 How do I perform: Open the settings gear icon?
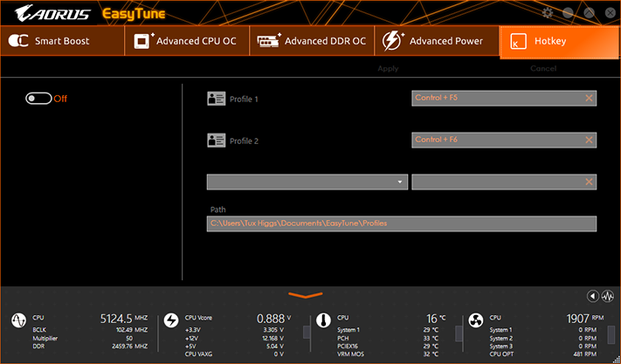coord(548,13)
